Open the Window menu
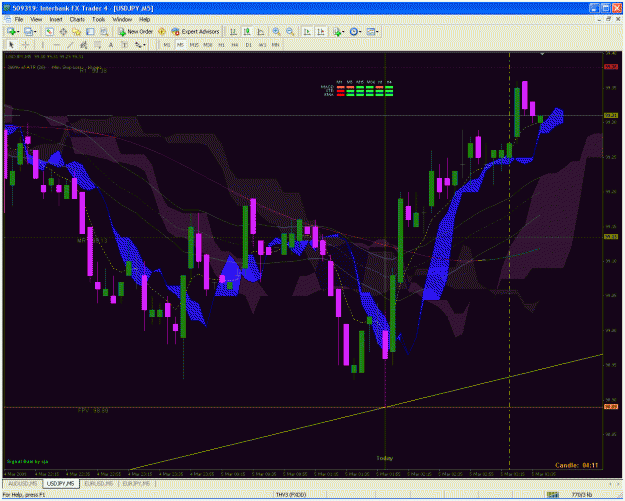Image resolution: width=625 pixels, height=501 pixels. tap(122, 19)
